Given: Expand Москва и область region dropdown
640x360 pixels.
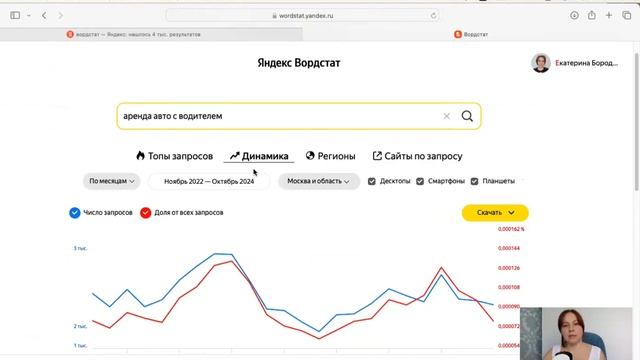Looking at the screenshot, I should tap(319, 181).
